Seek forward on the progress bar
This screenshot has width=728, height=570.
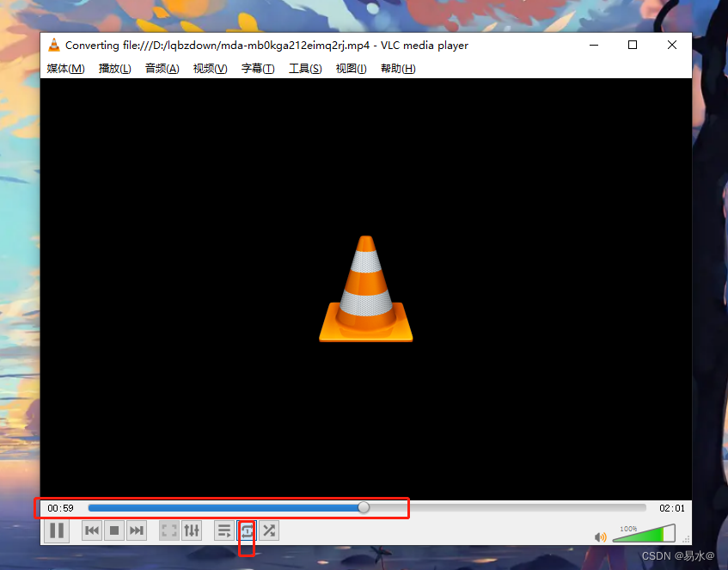coord(473,507)
